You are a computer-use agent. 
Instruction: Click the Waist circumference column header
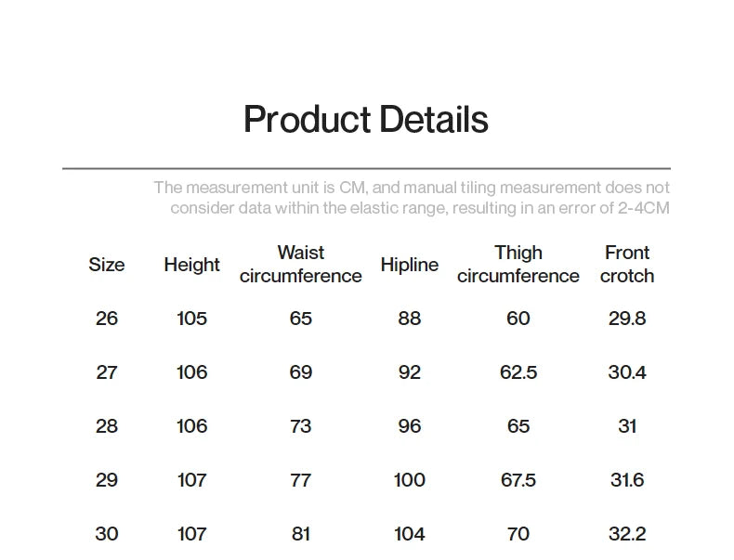[x=300, y=265]
